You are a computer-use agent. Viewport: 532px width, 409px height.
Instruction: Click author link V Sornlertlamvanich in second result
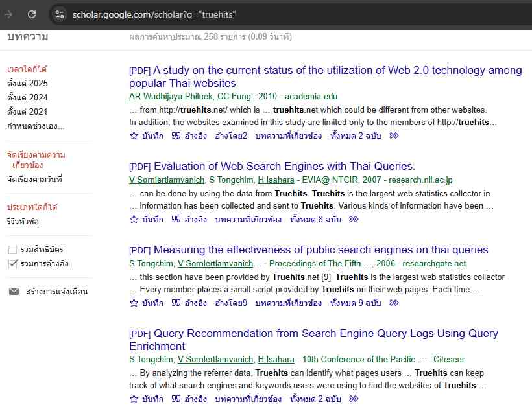(167, 180)
